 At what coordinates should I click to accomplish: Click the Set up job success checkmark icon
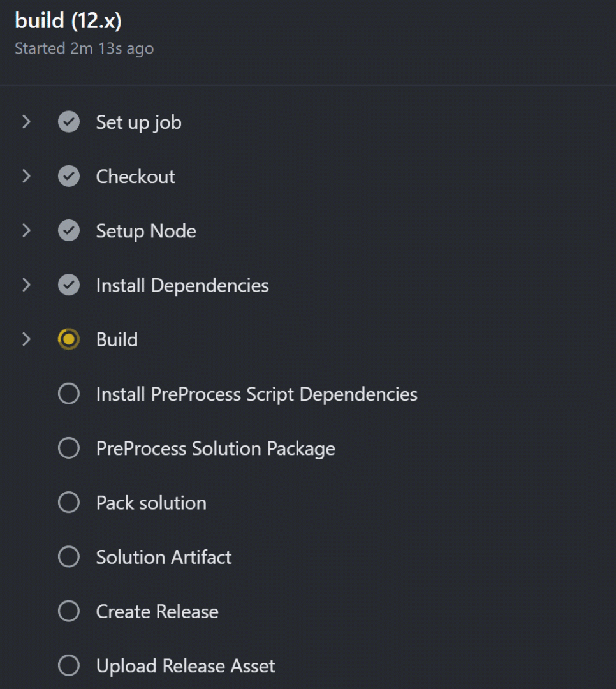(69, 122)
